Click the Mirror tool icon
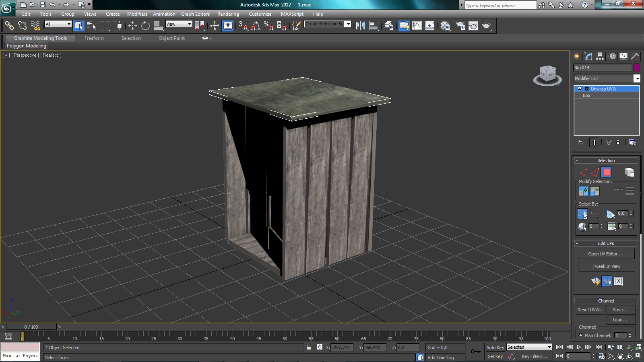This screenshot has width=644, height=362. (360, 26)
